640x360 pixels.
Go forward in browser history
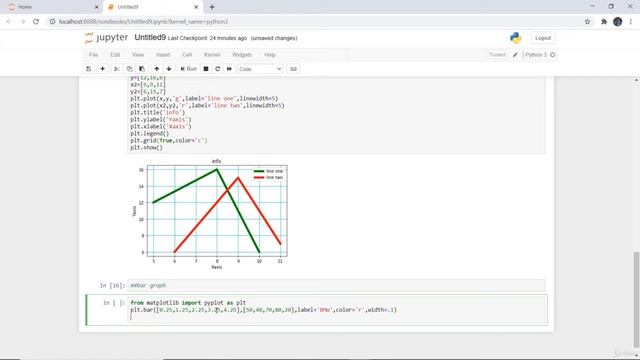22,22
